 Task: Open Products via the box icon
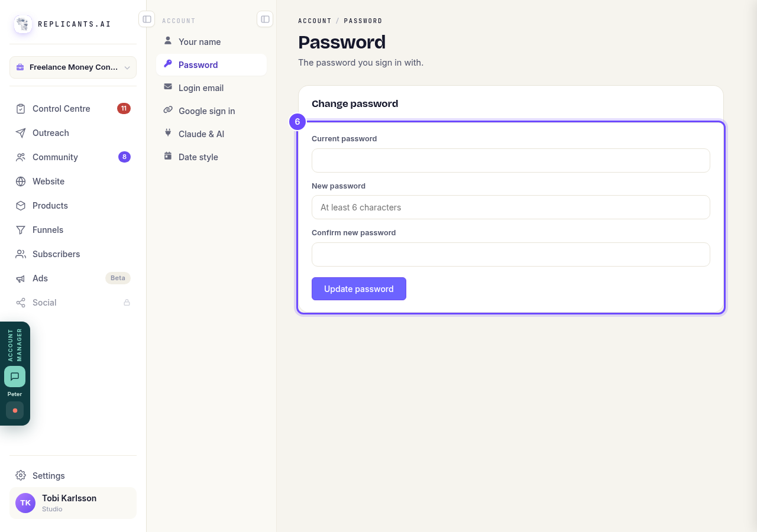(x=21, y=206)
